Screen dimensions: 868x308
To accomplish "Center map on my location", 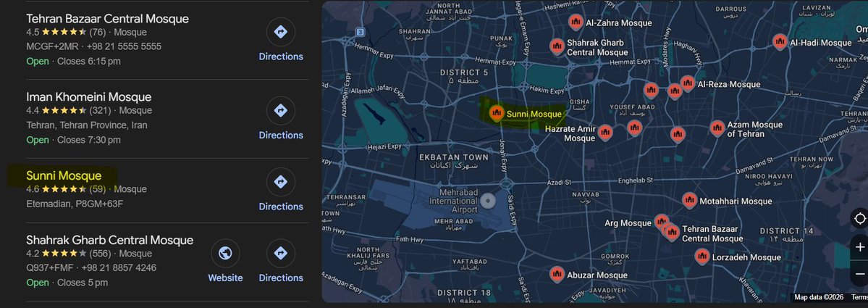I will (859, 218).
